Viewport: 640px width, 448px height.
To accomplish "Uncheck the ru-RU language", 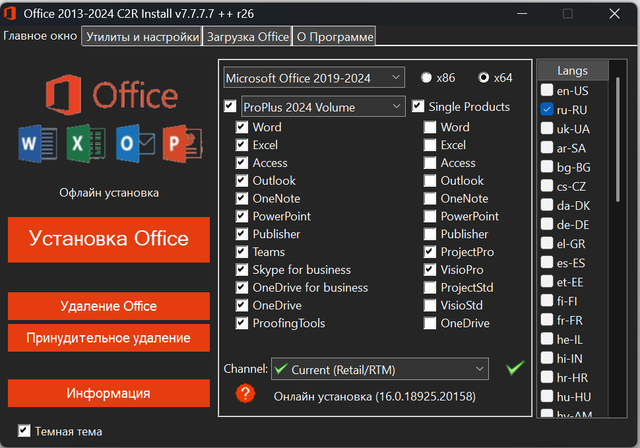I will click(x=547, y=109).
